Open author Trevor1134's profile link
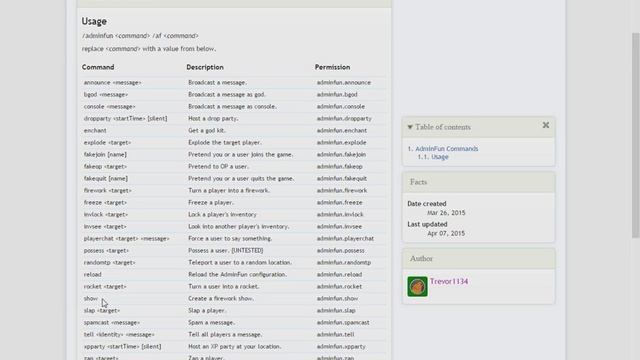The height and width of the screenshot is (360, 640). point(449,281)
